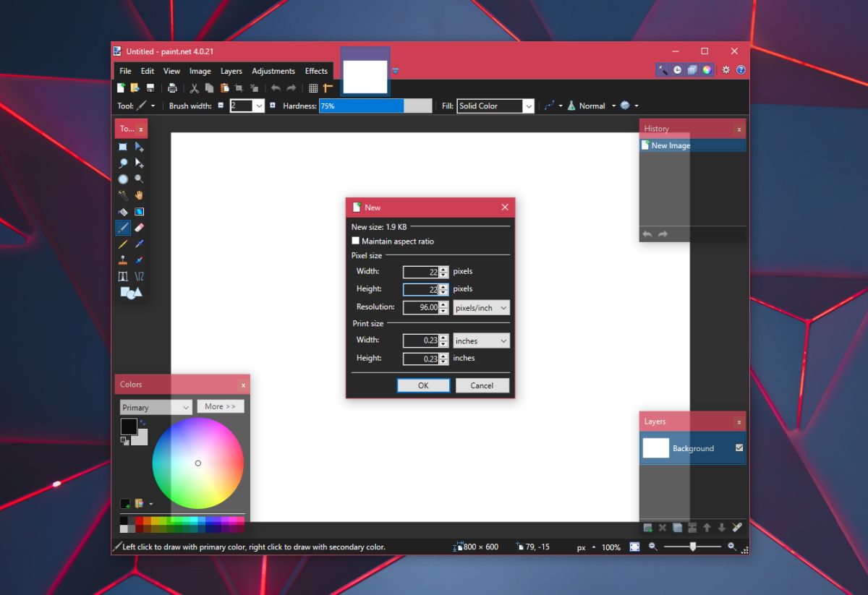The height and width of the screenshot is (595, 868).
Task: Toggle visibility of the Background layer
Action: click(x=738, y=448)
